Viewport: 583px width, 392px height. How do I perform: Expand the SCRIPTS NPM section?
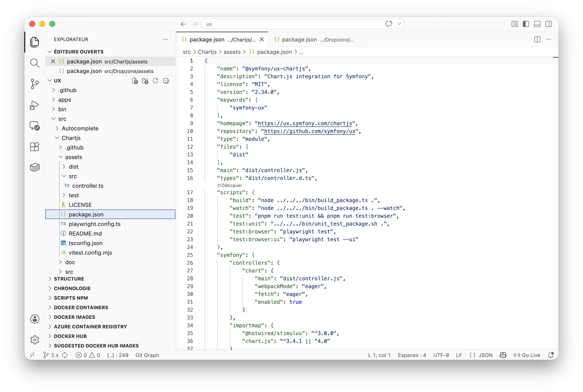click(x=71, y=298)
